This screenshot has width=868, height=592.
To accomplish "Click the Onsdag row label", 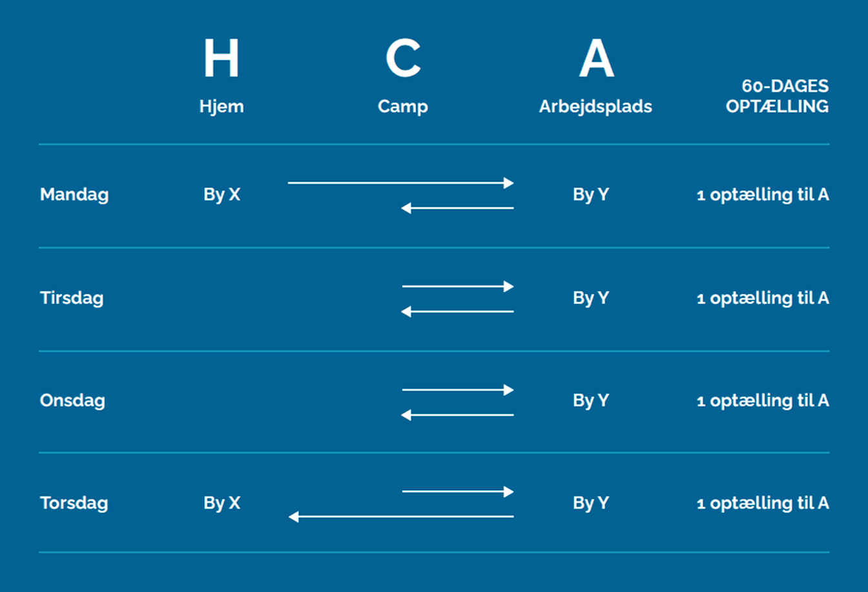I will pos(72,401).
